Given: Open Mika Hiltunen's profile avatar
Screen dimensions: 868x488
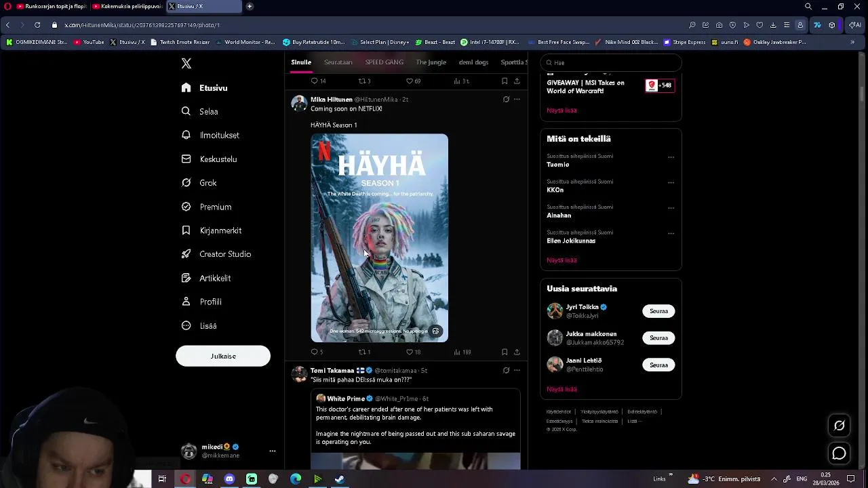Looking at the screenshot, I should pos(299,103).
